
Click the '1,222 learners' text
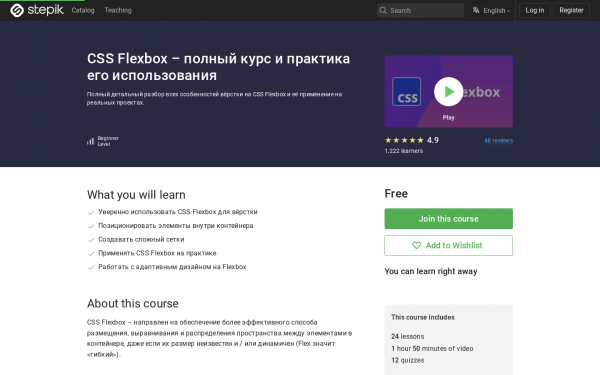pos(404,151)
